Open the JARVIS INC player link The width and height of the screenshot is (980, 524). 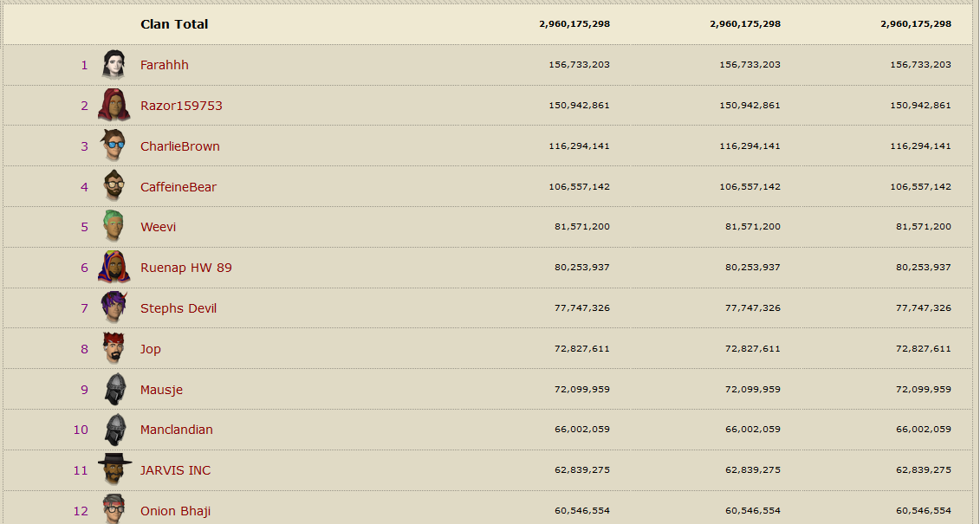175,470
